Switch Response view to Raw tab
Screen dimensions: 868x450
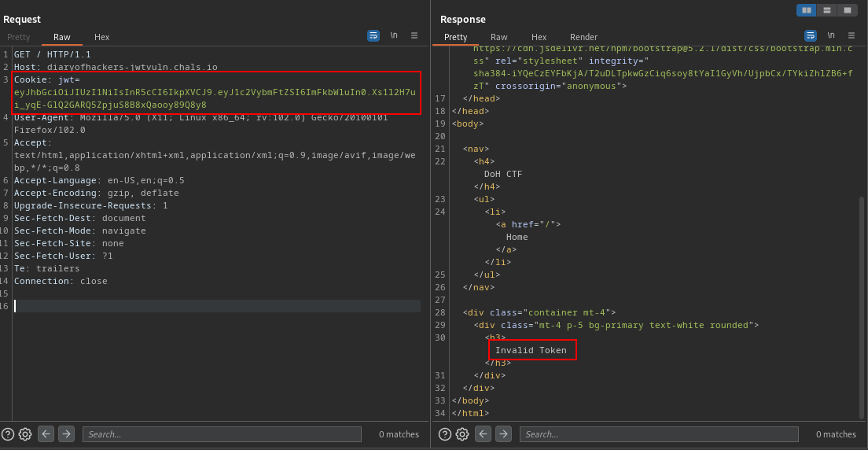coord(499,37)
